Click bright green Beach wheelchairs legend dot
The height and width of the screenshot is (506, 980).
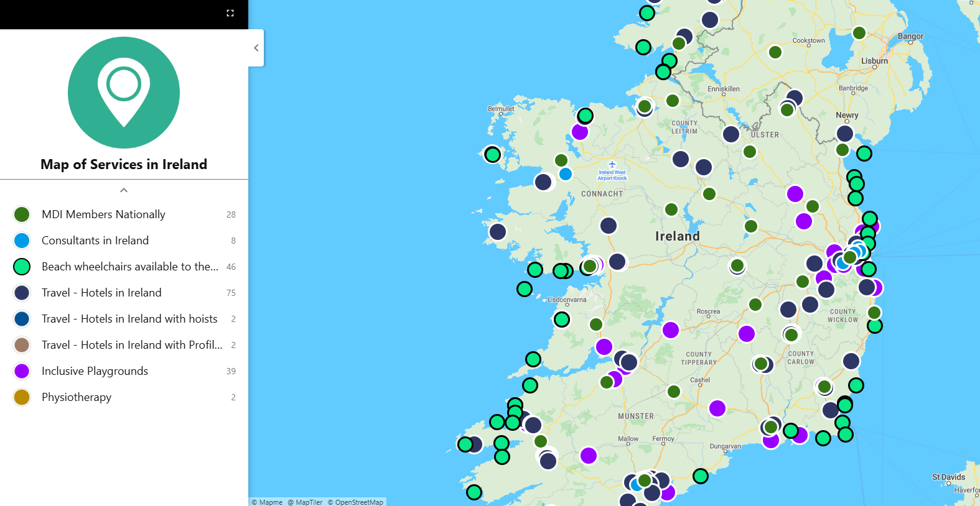click(x=22, y=267)
